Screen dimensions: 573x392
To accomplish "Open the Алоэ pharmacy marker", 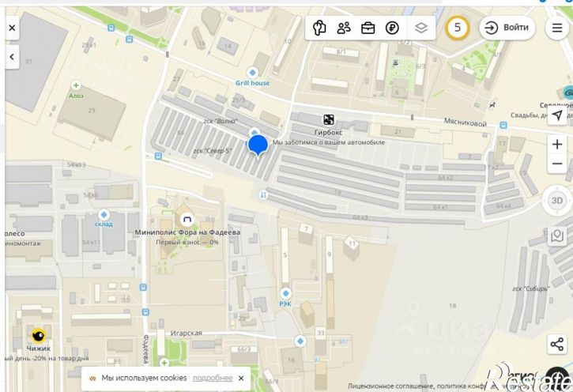I will click(x=76, y=85).
